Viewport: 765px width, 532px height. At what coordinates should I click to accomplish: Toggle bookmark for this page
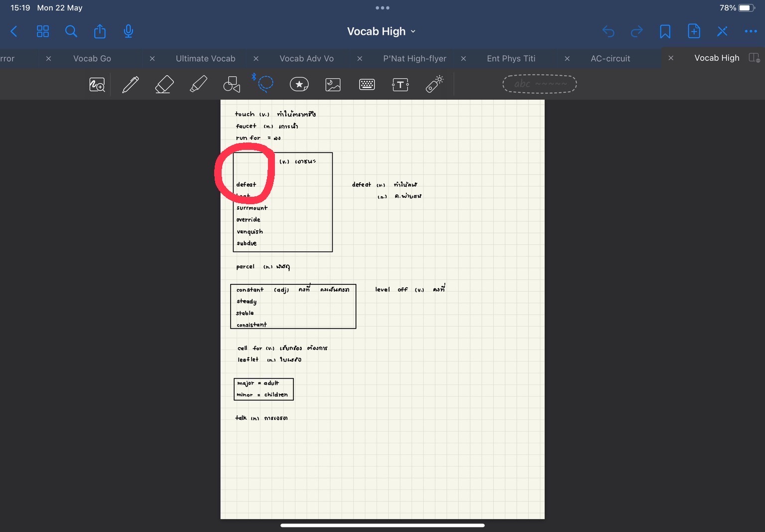coord(665,31)
